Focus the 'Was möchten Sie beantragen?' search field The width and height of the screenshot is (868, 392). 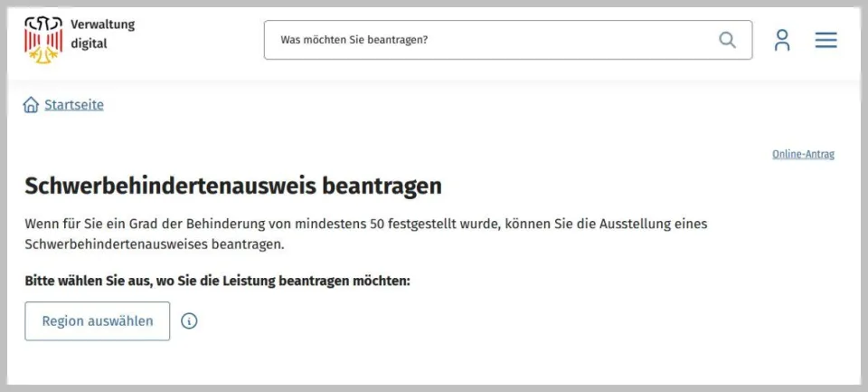508,40
